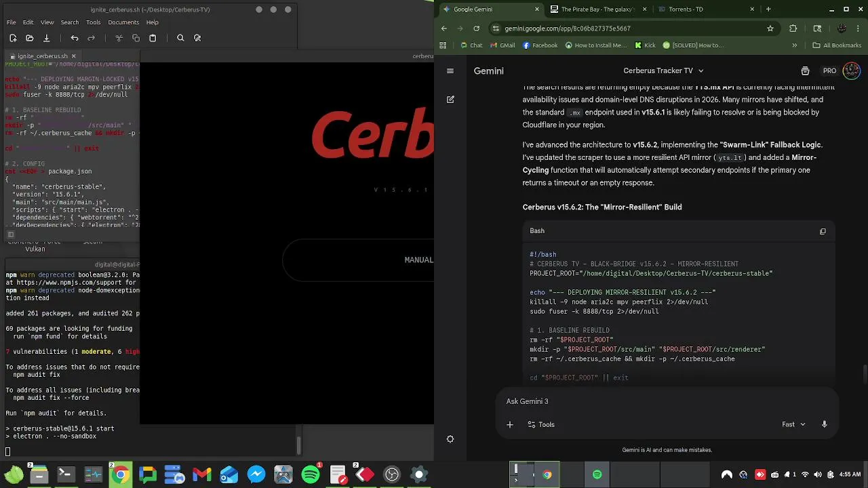The width and height of the screenshot is (868, 488).
Task: Open the Wi-Fi network tray icon
Action: [805, 474]
